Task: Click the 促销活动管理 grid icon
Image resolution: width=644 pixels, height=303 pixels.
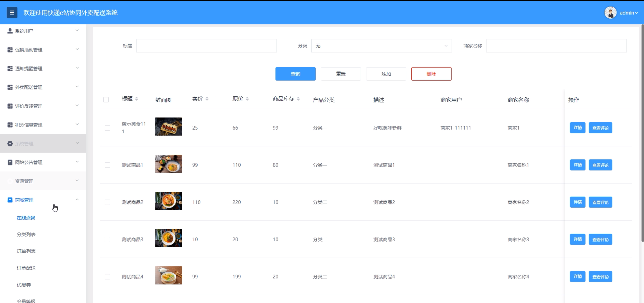Action: 10,50
